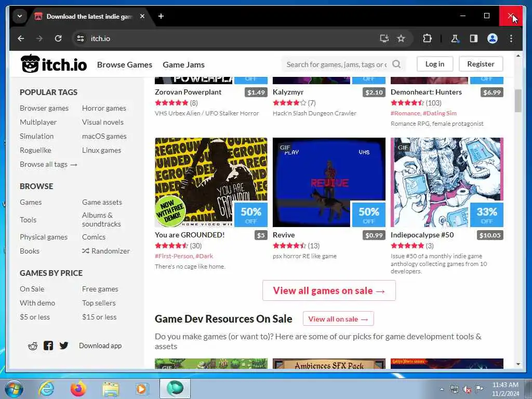Show hidden system tray icons
Viewport: 532px width, 399px height.
[x=442, y=390]
